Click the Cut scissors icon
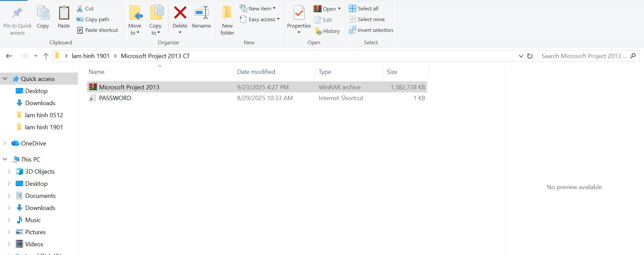 point(80,8)
